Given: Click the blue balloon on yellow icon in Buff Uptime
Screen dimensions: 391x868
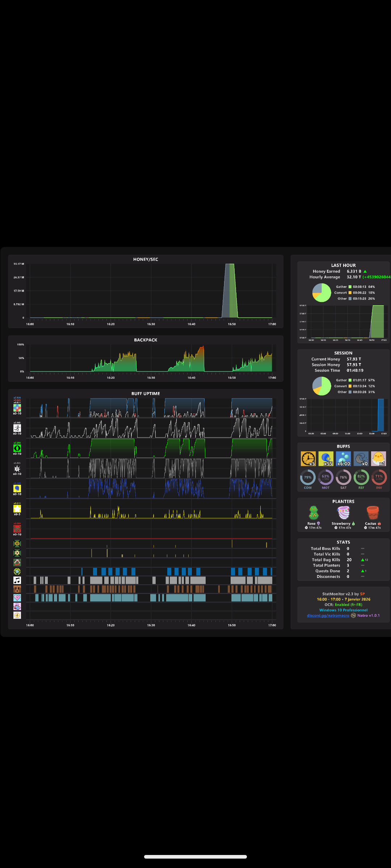Looking at the screenshot, I should pos(17,489).
